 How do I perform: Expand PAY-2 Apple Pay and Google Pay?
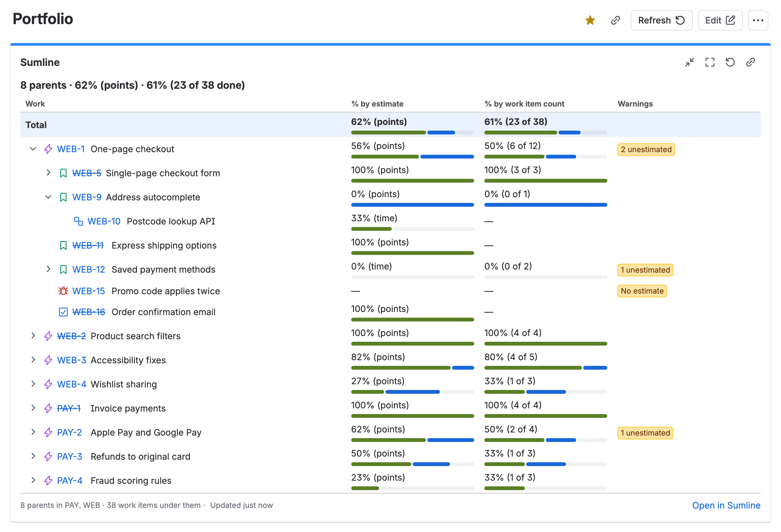coord(33,432)
